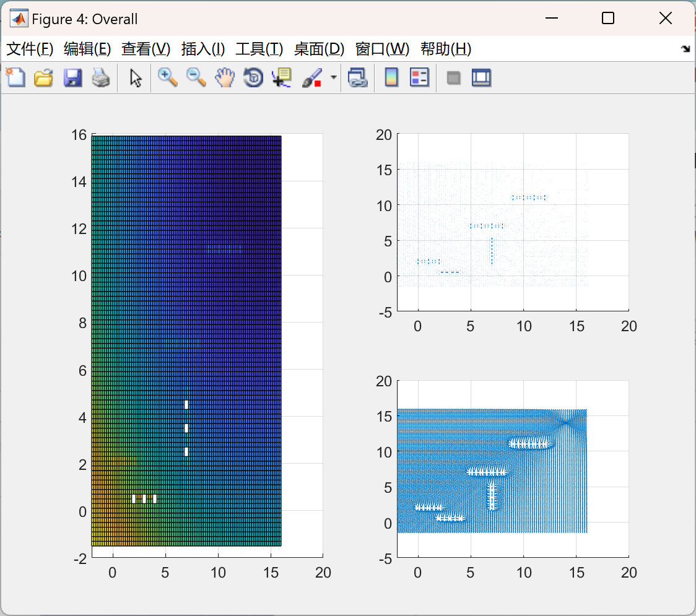Open the 文件(F) menu
The height and width of the screenshot is (616, 696).
(30, 49)
